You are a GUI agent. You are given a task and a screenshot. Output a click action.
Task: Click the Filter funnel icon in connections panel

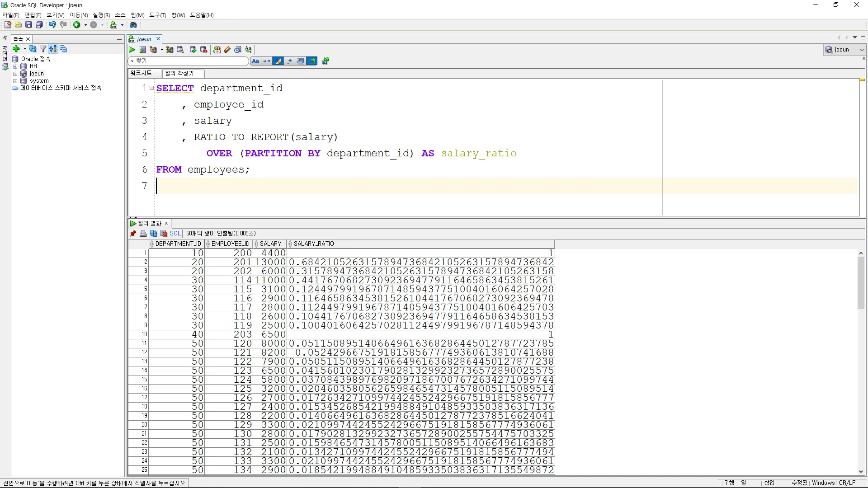[x=43, y=49]
